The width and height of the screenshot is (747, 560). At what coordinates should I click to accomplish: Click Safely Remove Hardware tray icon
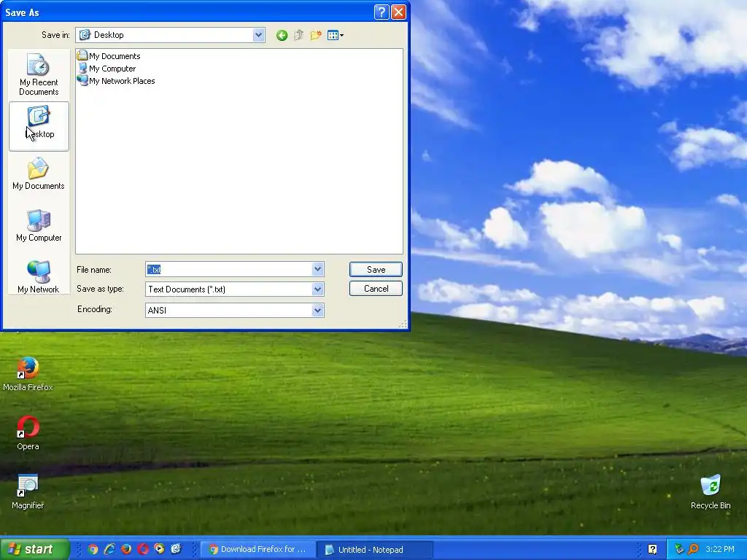point(679,550)
